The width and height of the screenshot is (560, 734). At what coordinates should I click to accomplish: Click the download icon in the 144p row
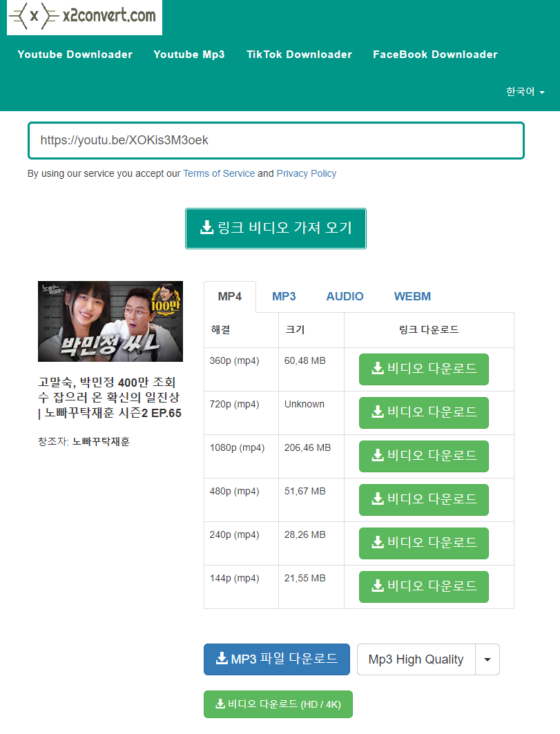point(378,586)
